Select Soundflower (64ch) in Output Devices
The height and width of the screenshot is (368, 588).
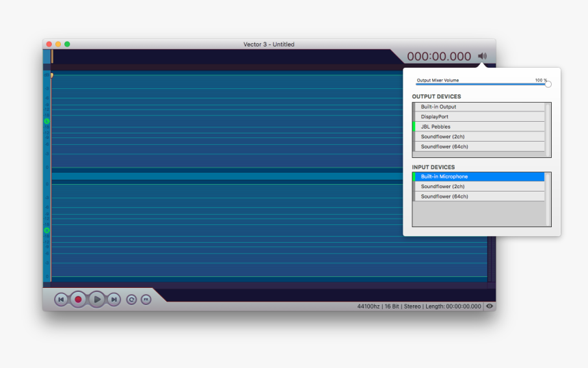coord(479,146)
